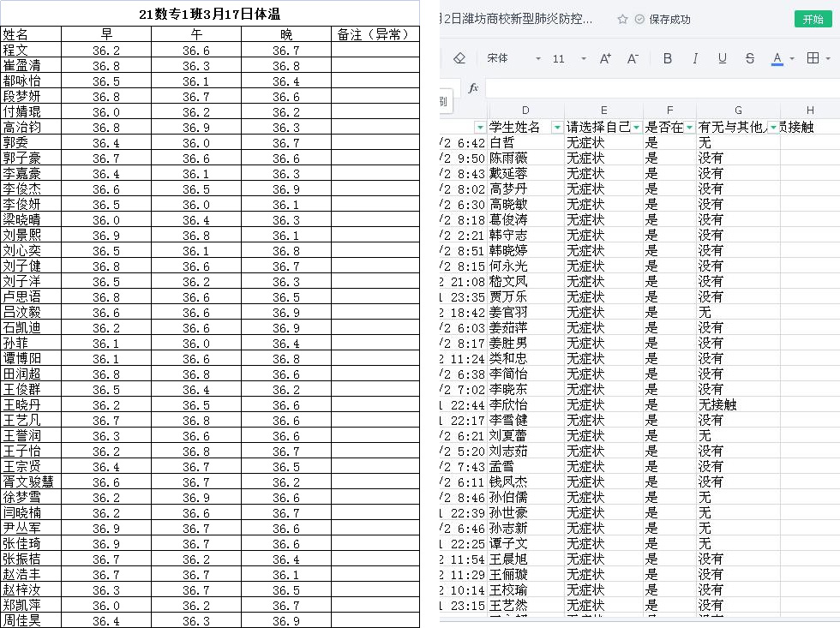Open the 请选择自己 column filter dropdown
Image resolution: width=840 pixels, height=628 pixels.
click(636, 128)
